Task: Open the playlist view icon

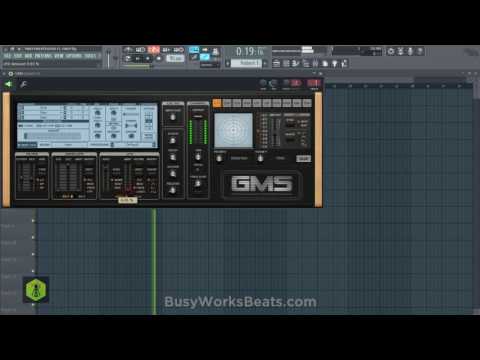Action: (276, 63)
